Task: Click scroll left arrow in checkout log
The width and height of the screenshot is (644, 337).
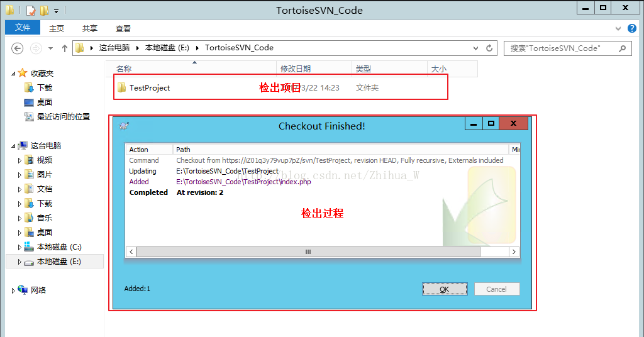Action: [x=131, y=251]
